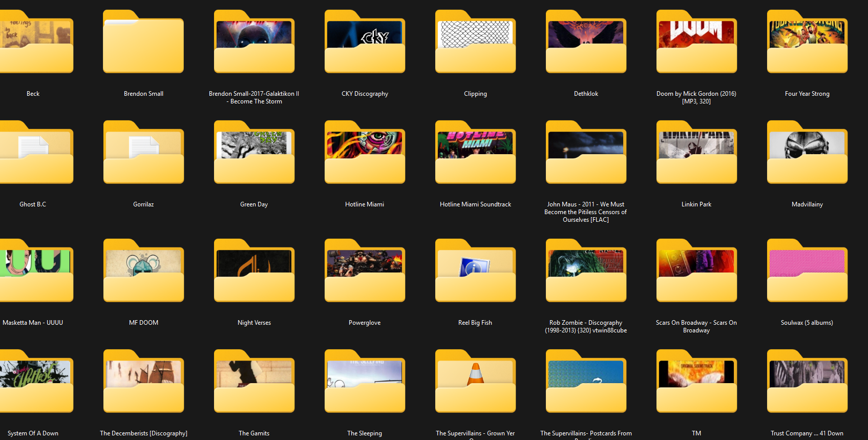Click 'Rob Zombie - Discography' name label
The height and width of the screenshot is (440, 868).
pos(586,323)
